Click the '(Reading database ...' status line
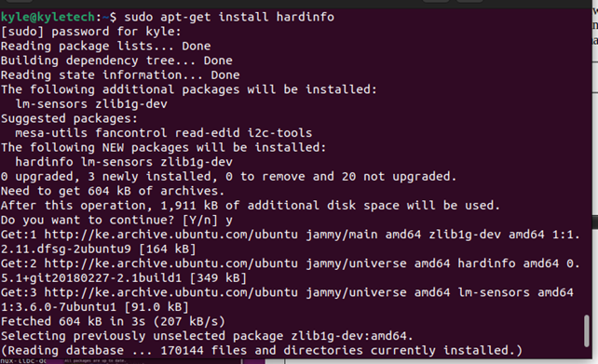This screenshot has height=364, width=598. (x=262, y=350)
